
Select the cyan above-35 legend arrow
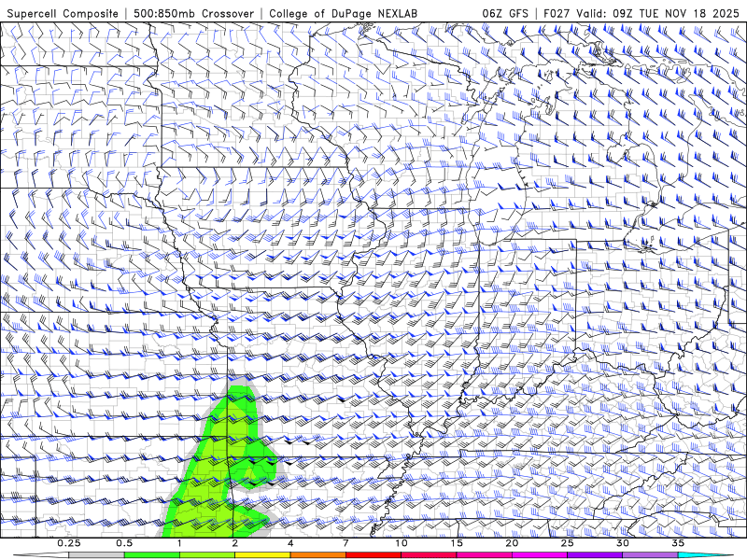(706, 555)
